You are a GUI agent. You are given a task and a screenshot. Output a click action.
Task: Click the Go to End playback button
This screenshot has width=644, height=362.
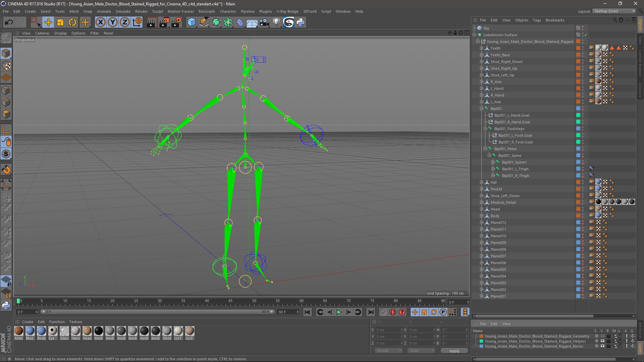[x=371, y=312]
